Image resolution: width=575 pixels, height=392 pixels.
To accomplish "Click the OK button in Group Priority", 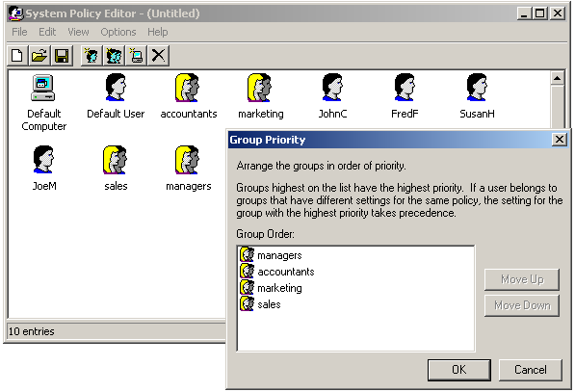I will 459,370.
